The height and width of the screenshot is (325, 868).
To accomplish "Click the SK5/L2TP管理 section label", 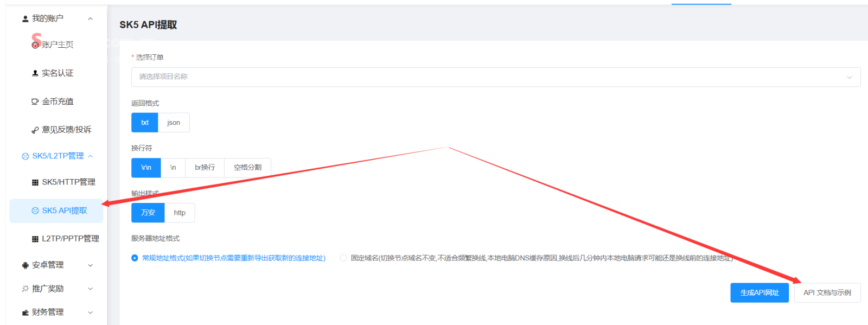I will (58, 156).
